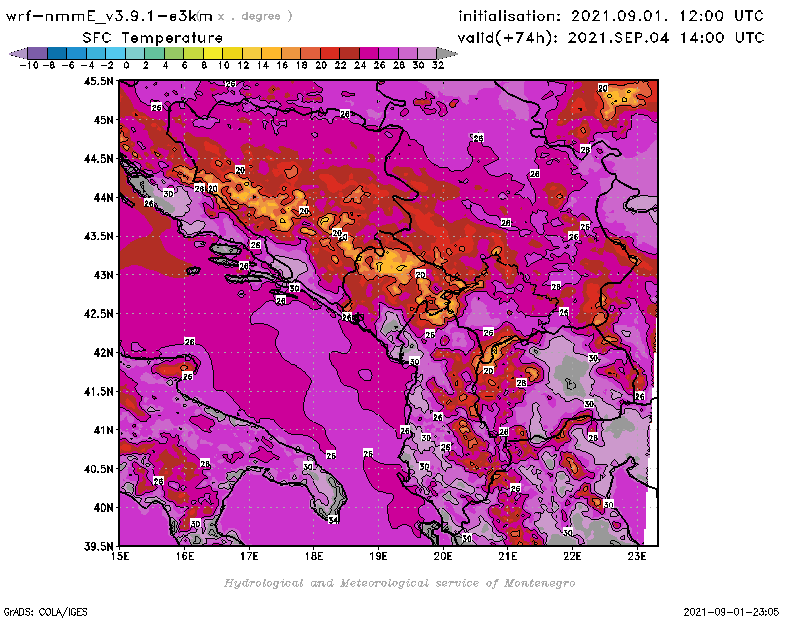Click the legend value label 0
Image resolution: width=800 pixels, height=618 pixels.
point(126,65)
